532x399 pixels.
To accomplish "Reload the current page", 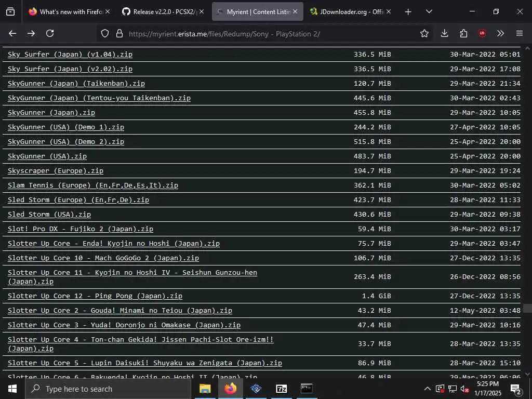I will coord(50,33).
